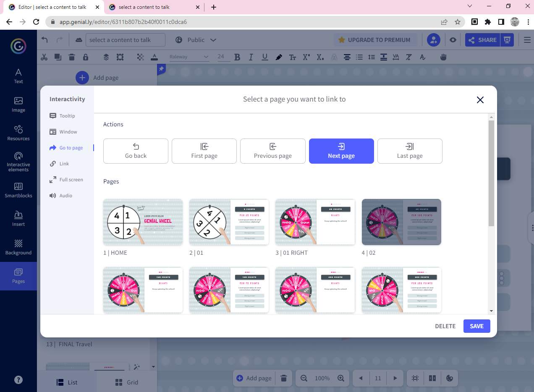The width and height of the screenshot is (534, 392).
Task: Choose the Last page action
Action: pos(410,151)
